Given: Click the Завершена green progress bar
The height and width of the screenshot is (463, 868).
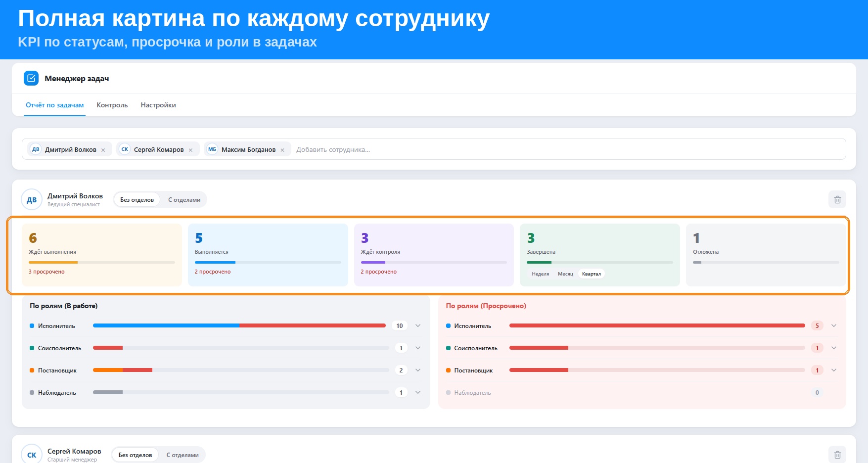Looking at the screenshot, I should [x=600, y=262].
